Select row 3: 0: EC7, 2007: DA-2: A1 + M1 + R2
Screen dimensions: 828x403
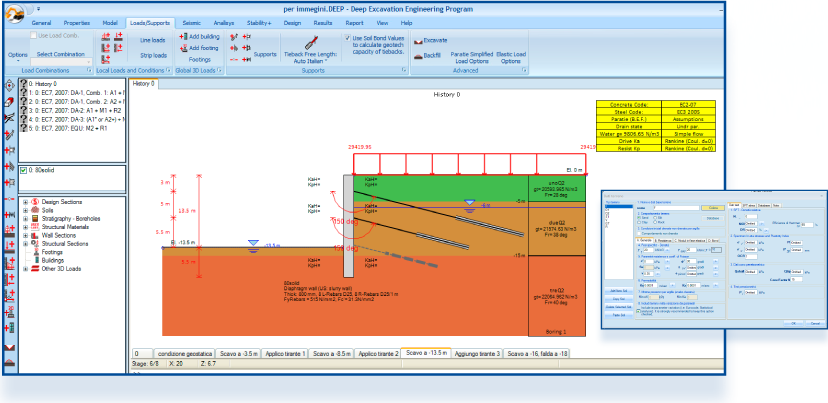tap(73, 110)
